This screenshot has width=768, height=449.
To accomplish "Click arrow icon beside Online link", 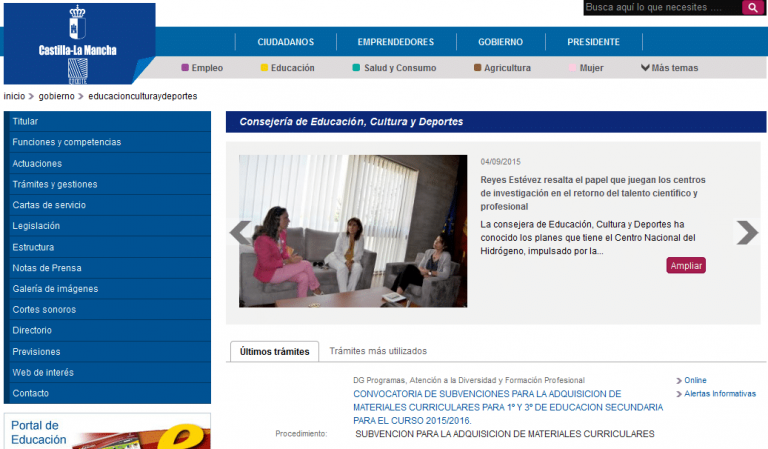I will [678, 381].
